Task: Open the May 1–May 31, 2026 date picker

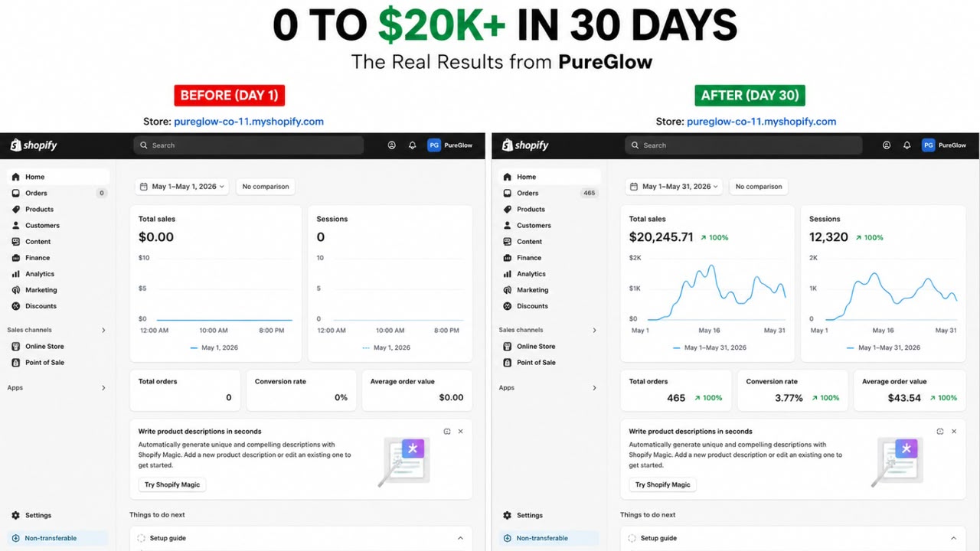Action: [x=675, y=187]
